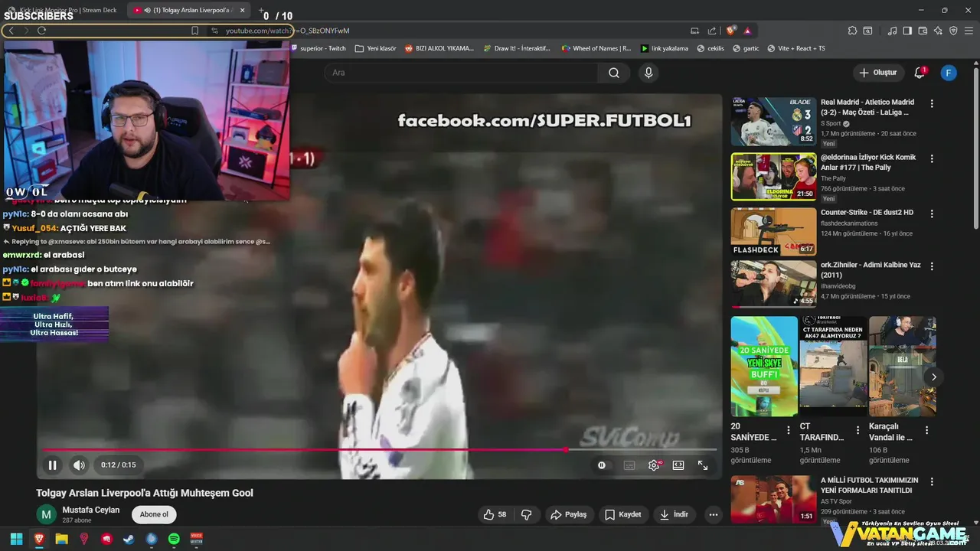This screenshot has height=551, width=980.
Task: Open the media control music note icon
Action: tap(892, 31)
